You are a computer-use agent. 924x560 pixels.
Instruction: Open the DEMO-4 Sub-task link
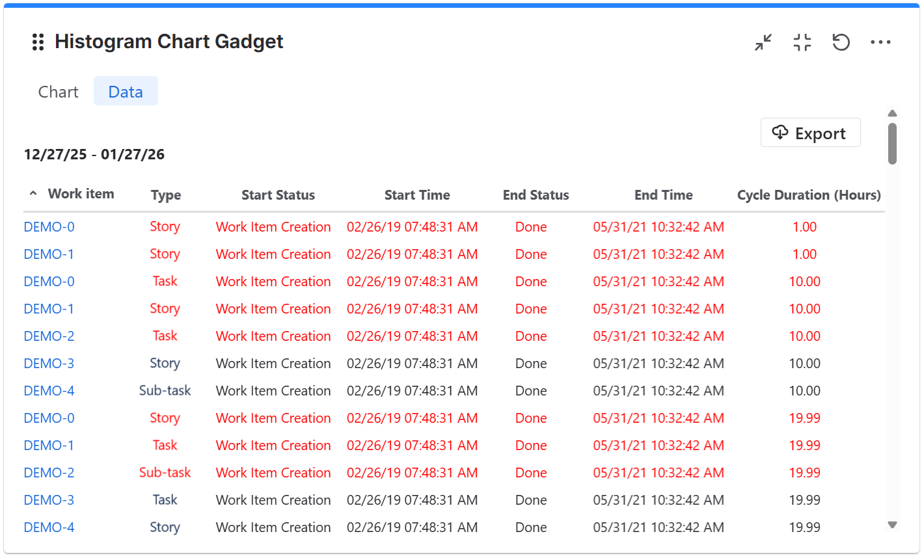click(49, 390)
